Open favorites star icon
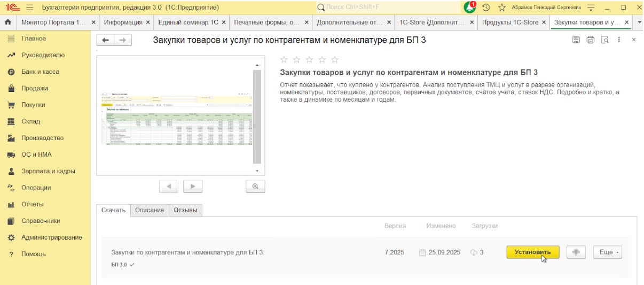Viewport: 644px width, 285px height. [501, 7]
